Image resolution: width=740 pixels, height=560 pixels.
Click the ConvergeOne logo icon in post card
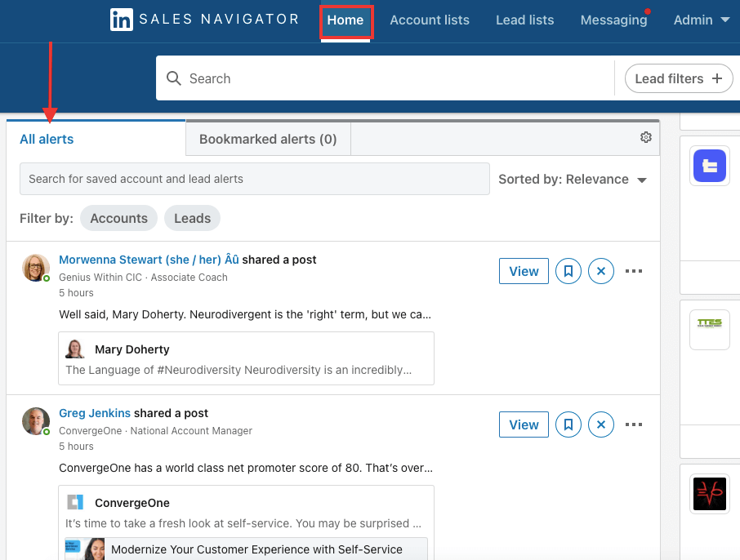tap(75, 502)
